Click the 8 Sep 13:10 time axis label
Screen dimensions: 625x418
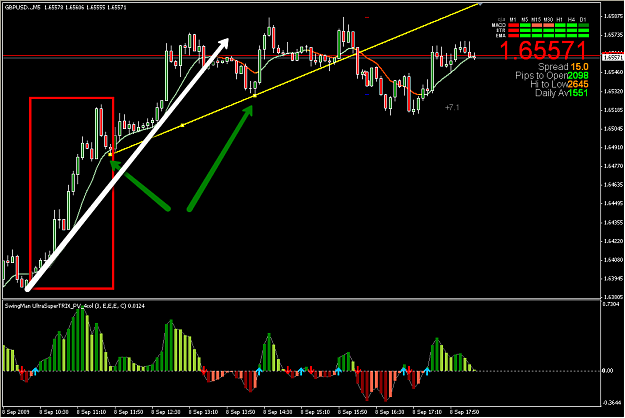tap(203, 412)
